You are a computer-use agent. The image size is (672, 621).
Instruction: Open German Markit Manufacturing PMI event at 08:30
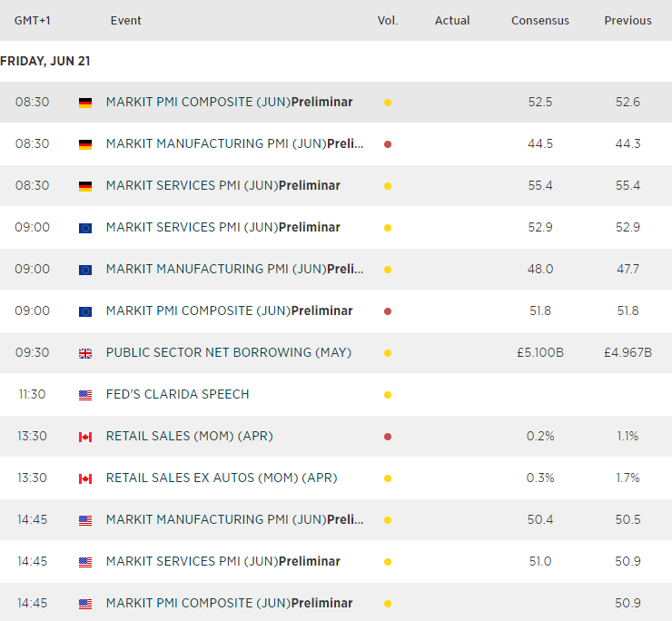[234, 143]
